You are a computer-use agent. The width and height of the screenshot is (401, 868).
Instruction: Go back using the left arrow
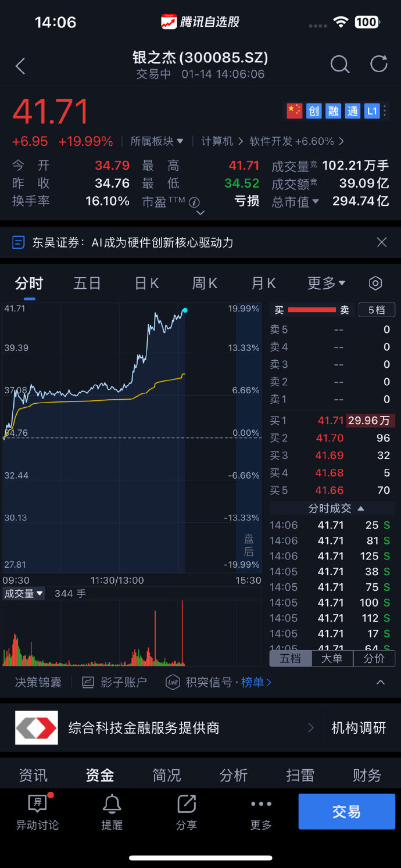pyautogui.click(x=20, y=65)
